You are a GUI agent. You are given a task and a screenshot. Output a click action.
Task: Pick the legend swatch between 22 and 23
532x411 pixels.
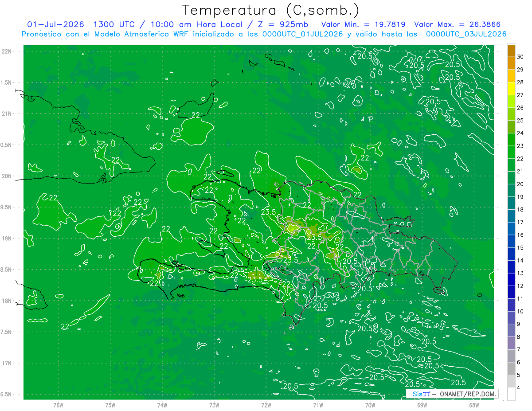coord(511,153)
